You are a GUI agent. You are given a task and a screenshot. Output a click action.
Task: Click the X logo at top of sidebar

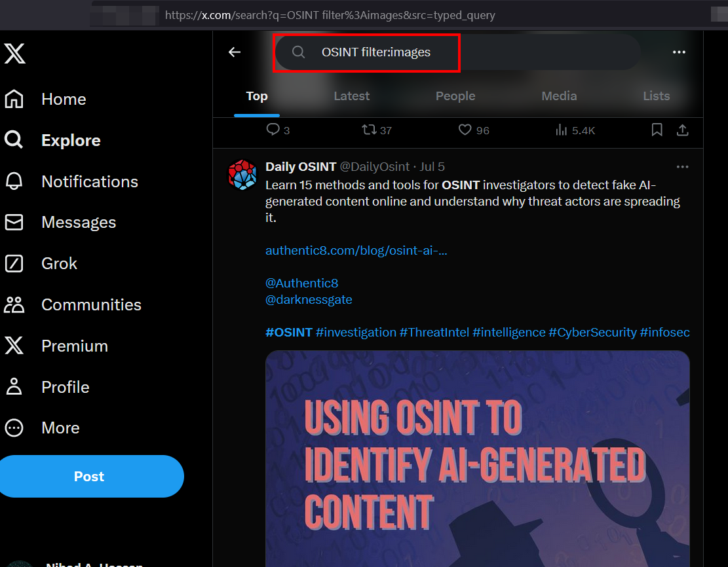click(15, 53)
